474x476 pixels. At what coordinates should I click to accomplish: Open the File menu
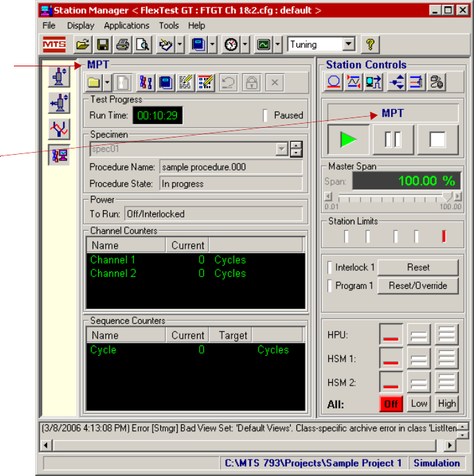49,26
